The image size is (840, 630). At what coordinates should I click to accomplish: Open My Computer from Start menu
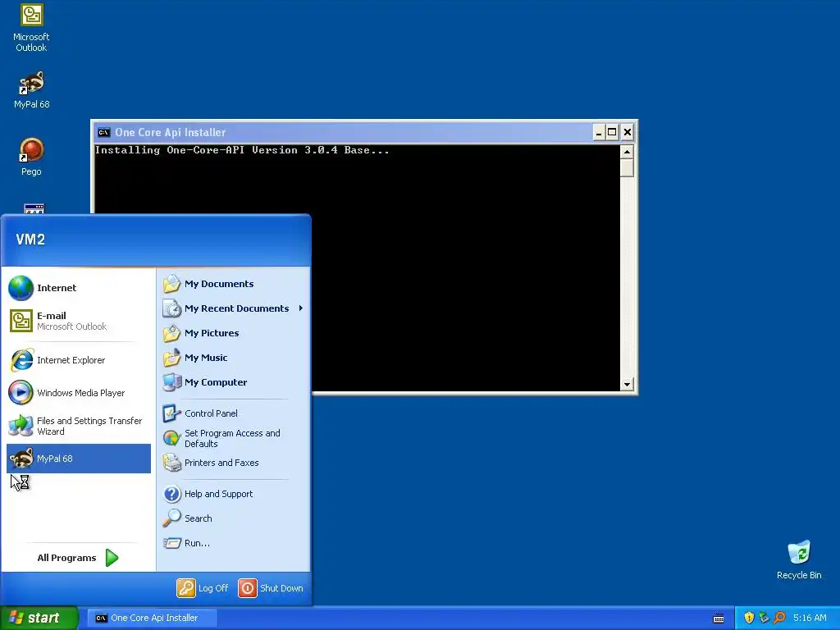[233, 382]
